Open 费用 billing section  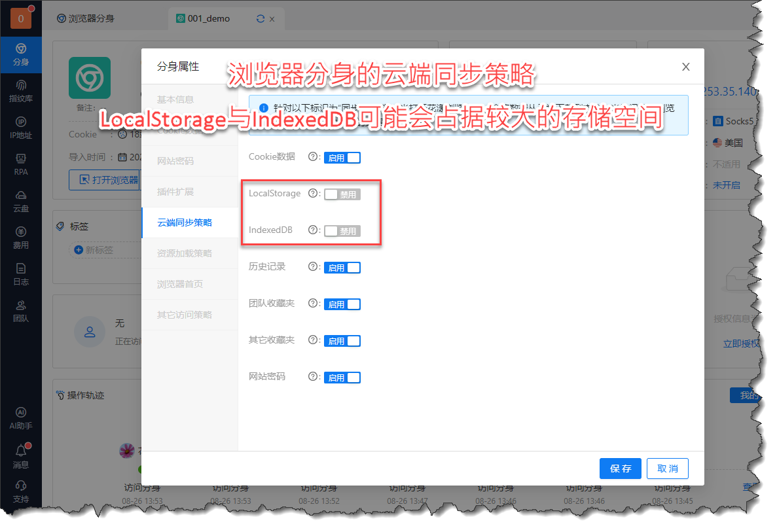point(21,238)
